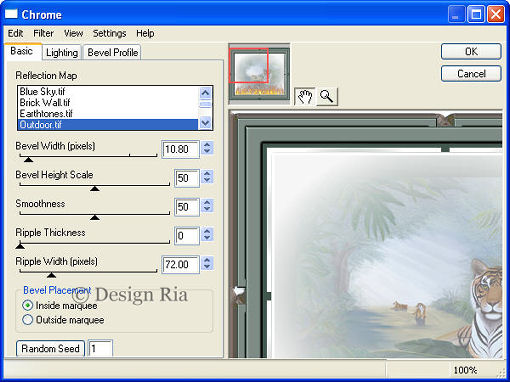Click the Random Seed button
Image resolution: width=510 pixels, height=382 pixels.
click(x=50, y=348)
